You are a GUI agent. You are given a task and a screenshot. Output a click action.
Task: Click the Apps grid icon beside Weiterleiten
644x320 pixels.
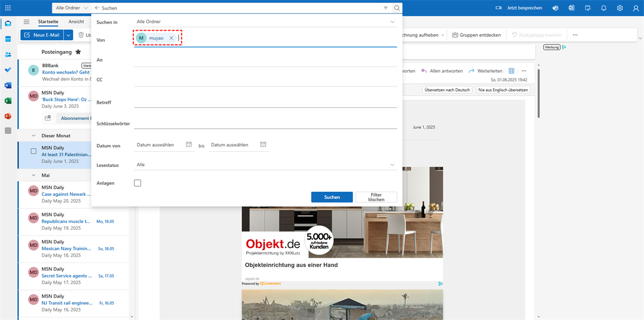511,71
